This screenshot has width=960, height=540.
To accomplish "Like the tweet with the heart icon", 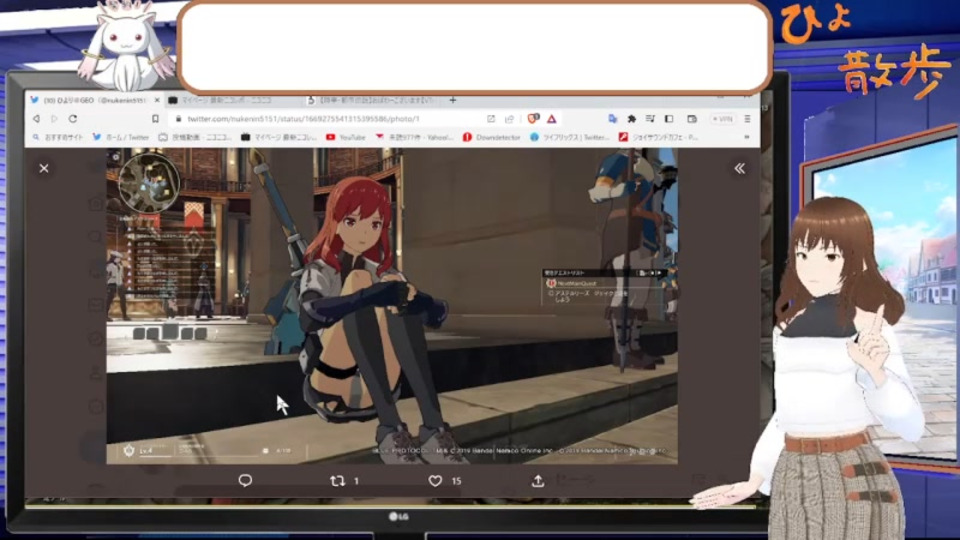I will pos(435,481).
